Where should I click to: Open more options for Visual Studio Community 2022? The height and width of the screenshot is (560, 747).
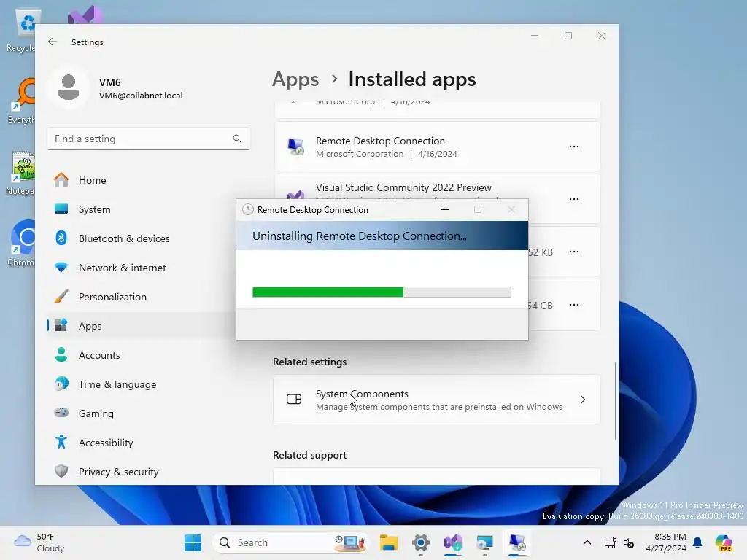[x=574, y=199]
